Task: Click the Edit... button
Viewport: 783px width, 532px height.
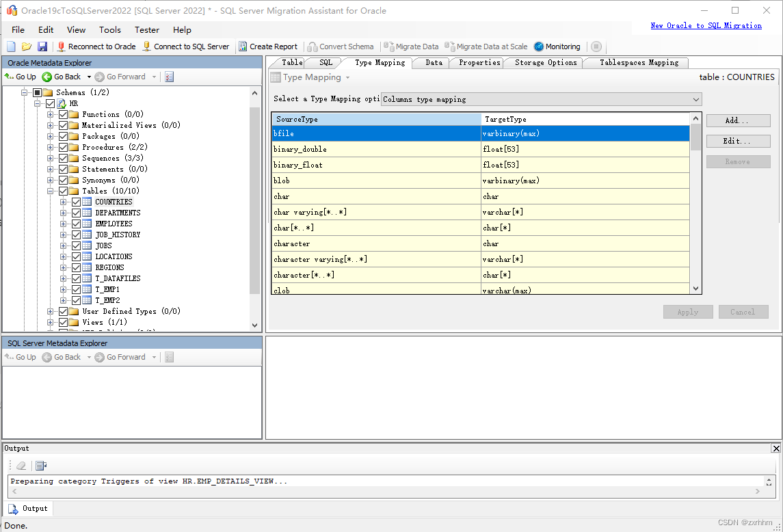Action: click(738, 141)
